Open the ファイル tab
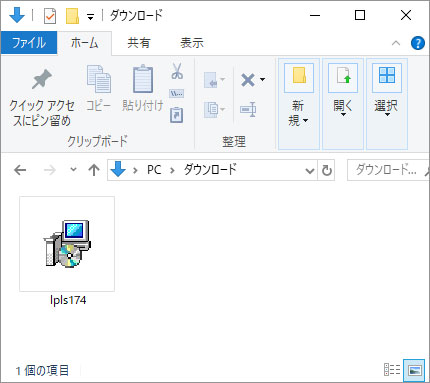The height and width of the screenshot is (383, 430). pos(29,43)
